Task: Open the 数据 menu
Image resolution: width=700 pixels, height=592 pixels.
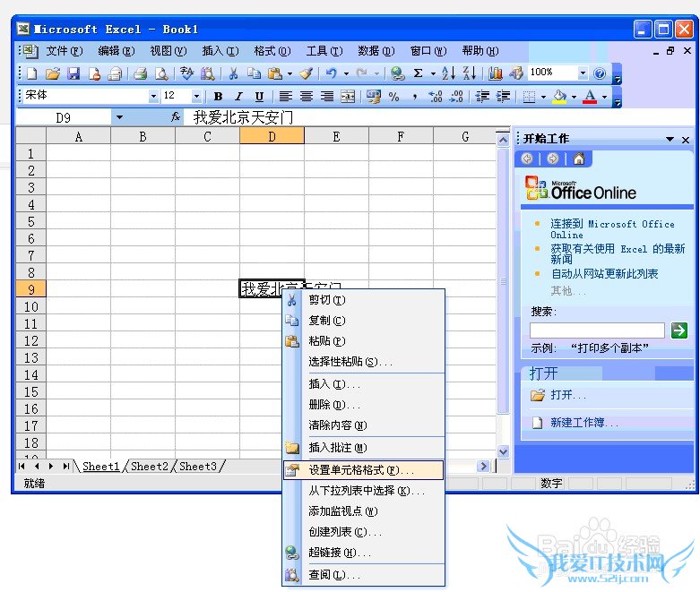Action: pos(376,51)
